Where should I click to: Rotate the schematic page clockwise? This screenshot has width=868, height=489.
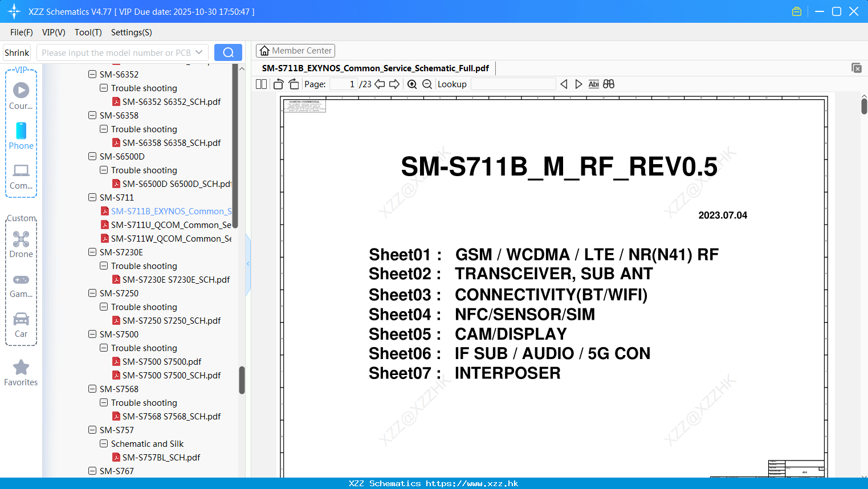point(294,84)
